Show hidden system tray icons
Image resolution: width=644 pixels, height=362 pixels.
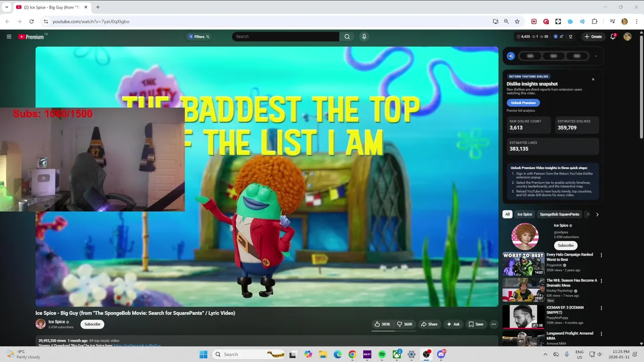coord(545,354)
